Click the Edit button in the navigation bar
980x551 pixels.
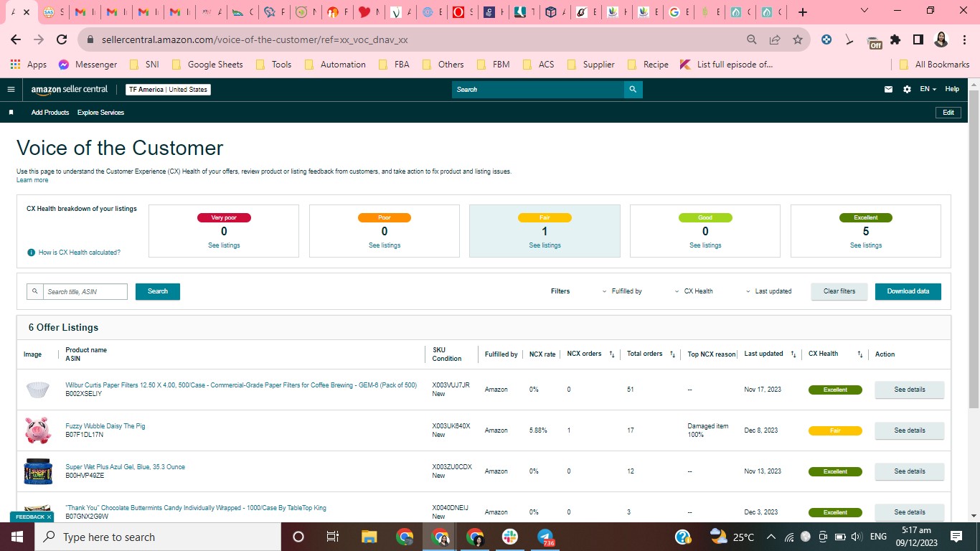(948, 113)
